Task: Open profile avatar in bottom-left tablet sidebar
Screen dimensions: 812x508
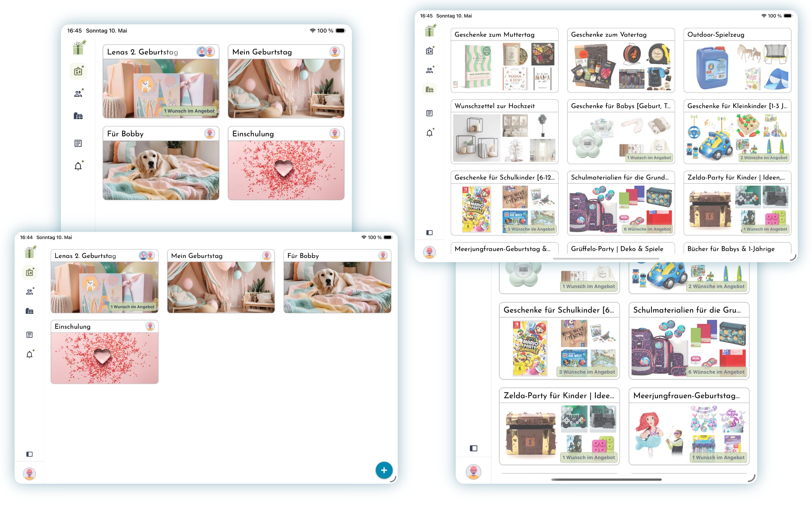Action: click(30, 474)
